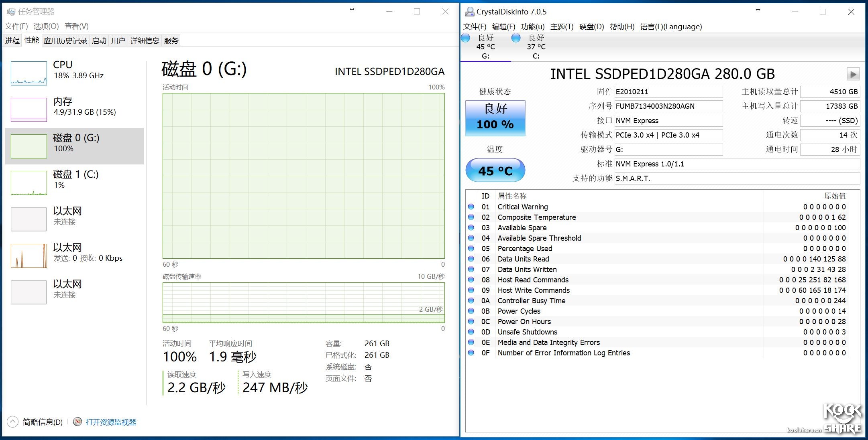Image resolution: width=868 pixels, height=440 pixels.
Task: Click the next-disk arrow button in CrystalDiskInfo
Action: click(853, 74)
